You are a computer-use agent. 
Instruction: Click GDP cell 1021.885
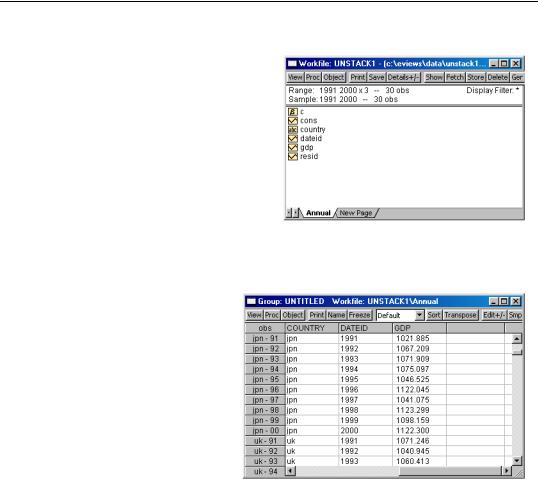tap(419, 339)
